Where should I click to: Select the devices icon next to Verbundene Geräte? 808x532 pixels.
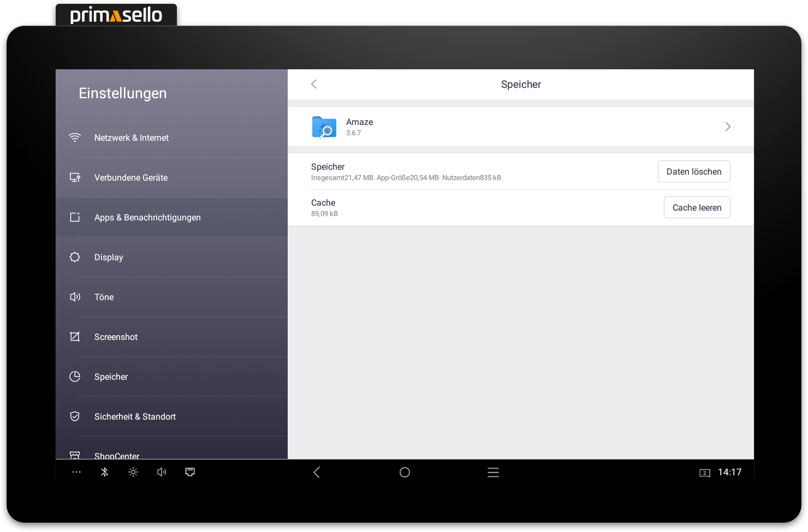(x=75, y=177)
